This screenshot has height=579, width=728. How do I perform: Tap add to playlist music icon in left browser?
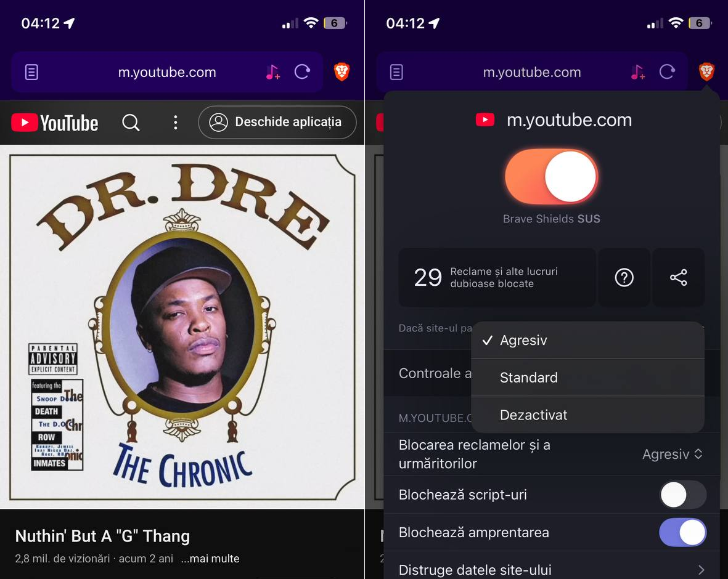tap(273, 72)
